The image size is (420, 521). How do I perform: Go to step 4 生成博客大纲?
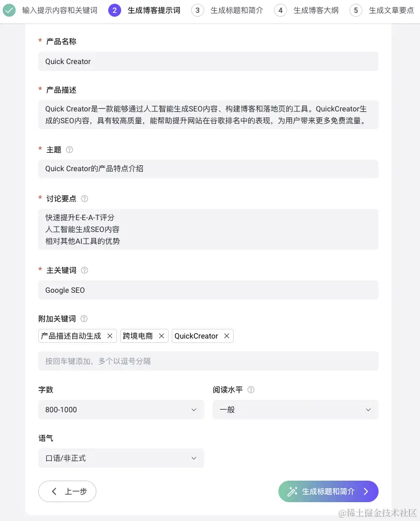(x=306, y=10)
